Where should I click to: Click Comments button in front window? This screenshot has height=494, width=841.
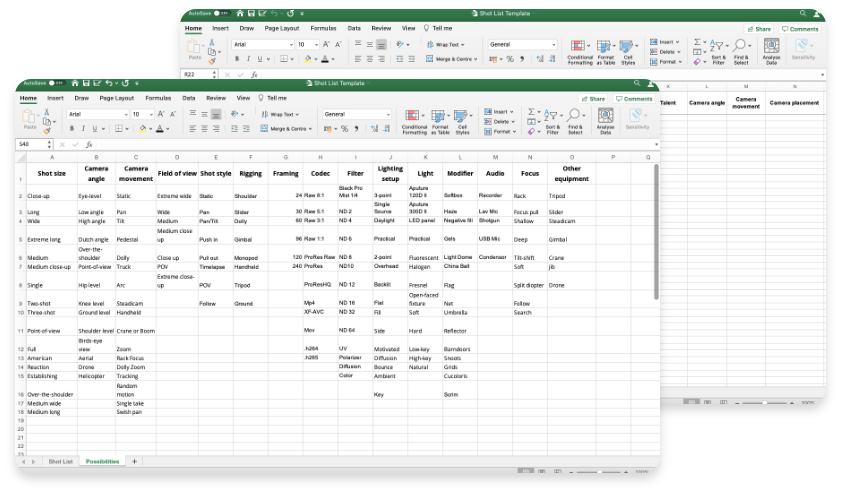tap(634, 99)
